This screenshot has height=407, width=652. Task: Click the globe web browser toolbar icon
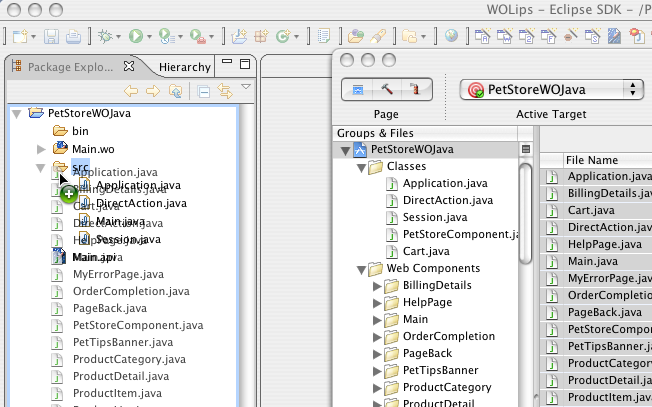point(451,36)
